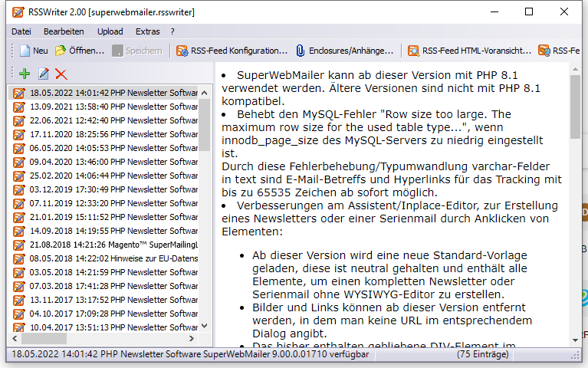Select entry dated 07.03.2018 17:41:28

pyautogui.click(x=104, y=286)
